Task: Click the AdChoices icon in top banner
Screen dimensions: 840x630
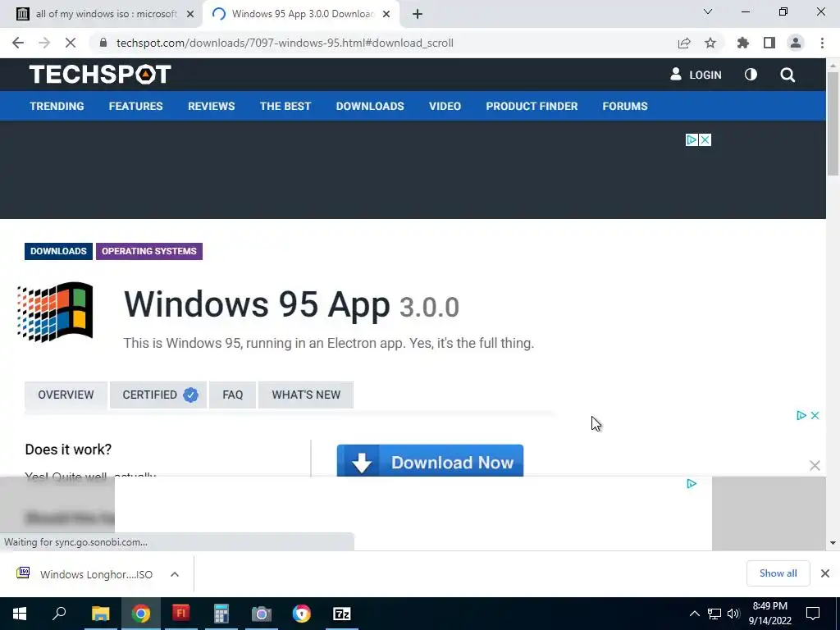Action: point(692,139)
